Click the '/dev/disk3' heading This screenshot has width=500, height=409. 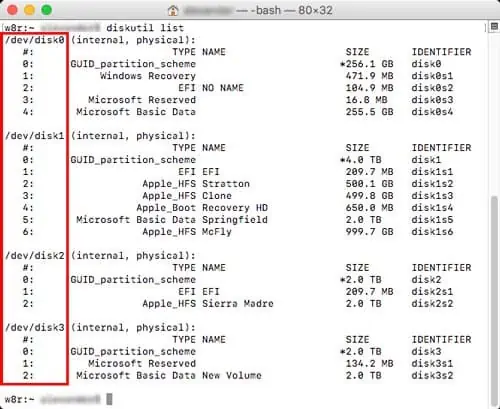click(x=35, y=327)
